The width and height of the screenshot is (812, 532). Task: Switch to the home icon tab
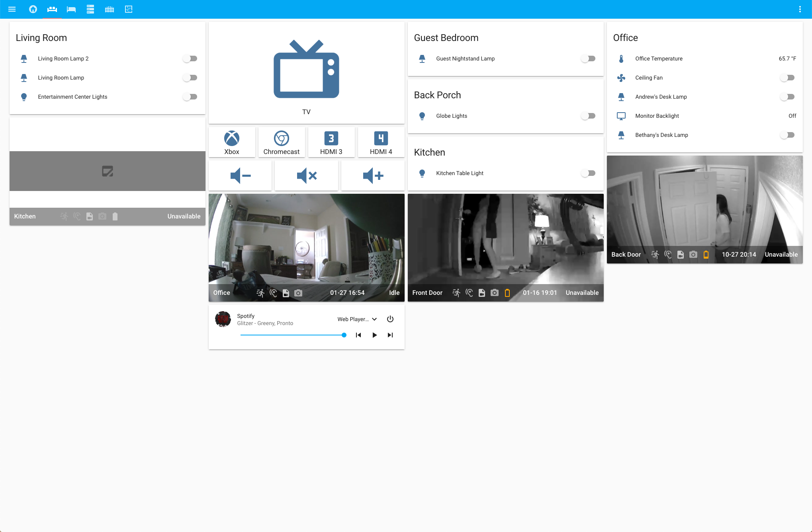click(x=33, y=9)
